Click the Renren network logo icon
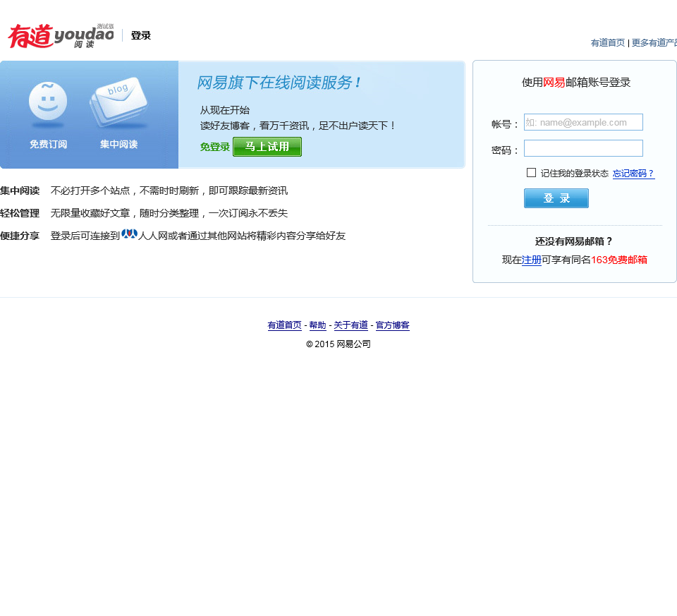The height and width of the screenshot is (616, 677). (x=129, y=234)
